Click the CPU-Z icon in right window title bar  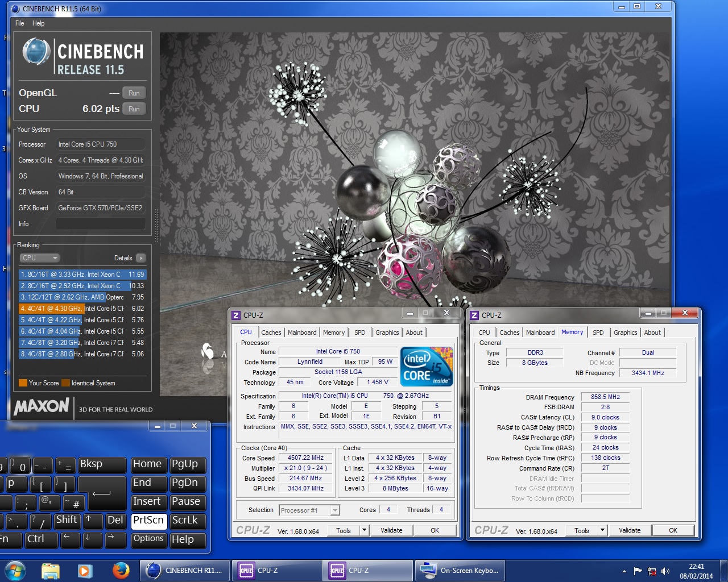pos(474,315)
